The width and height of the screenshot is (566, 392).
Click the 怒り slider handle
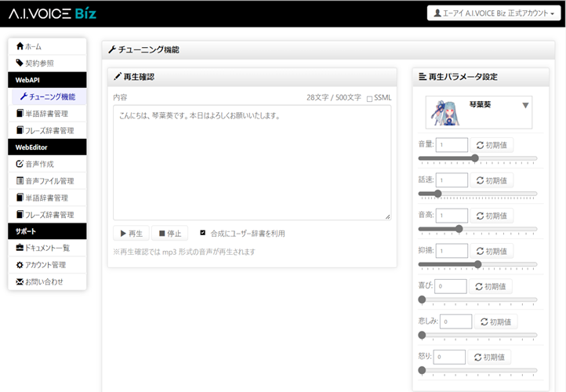(x=422, y=370)
